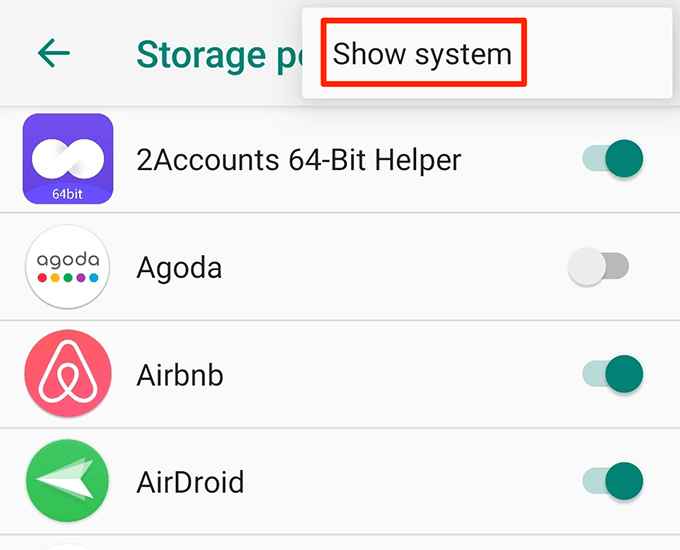Open the 2Accounts 64-Bit Helper label
The height and width of the screenshot is (550, 680).
[x=299, y=160]
